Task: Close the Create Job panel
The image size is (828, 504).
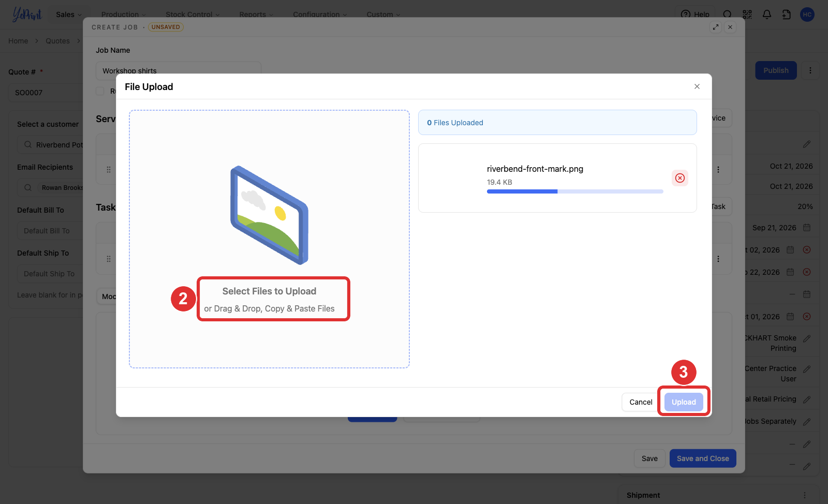Action: [x=730, y=27]
